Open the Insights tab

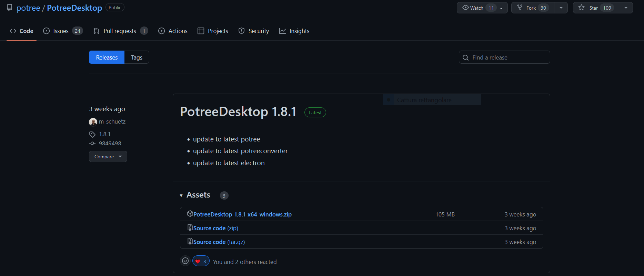tap(294, 31)
